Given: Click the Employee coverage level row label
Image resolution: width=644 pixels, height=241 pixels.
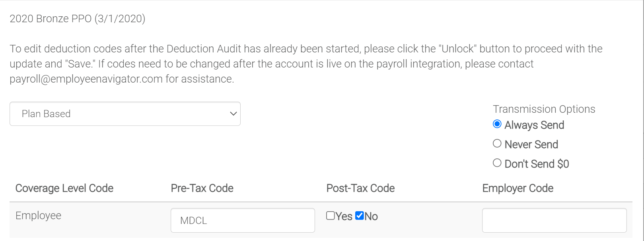Looking at the screenshot, I should (38, 216).
